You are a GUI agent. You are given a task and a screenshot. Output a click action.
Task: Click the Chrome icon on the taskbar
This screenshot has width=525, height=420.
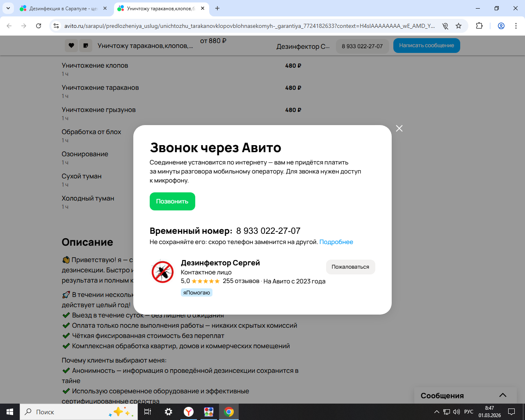pyautogui.click(x=229, y=412)
